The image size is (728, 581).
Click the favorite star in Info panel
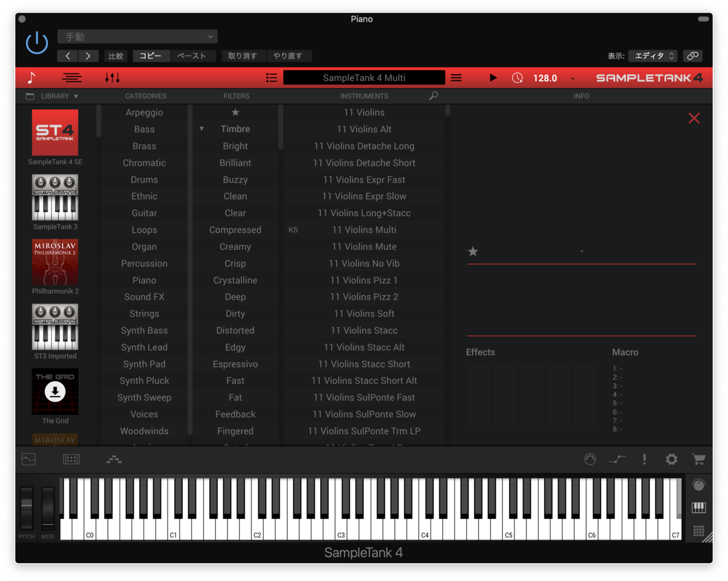tap(473, 251)
